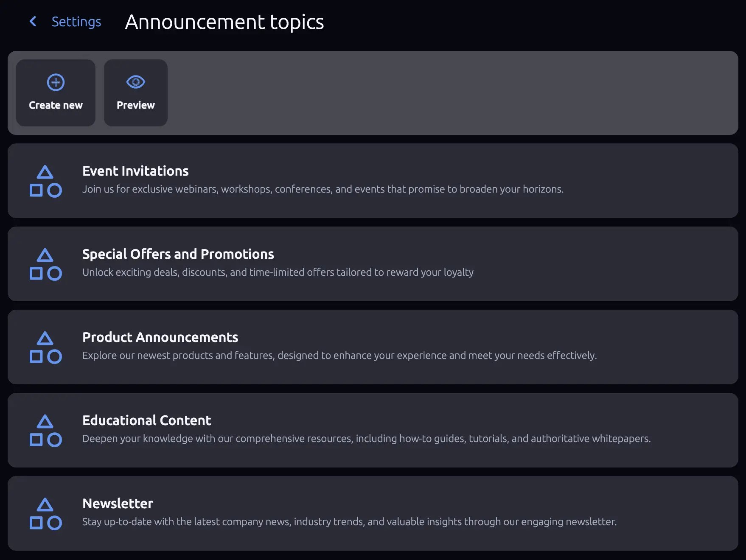
Task: Open the Product Announcements card
Action: point(373,347)
